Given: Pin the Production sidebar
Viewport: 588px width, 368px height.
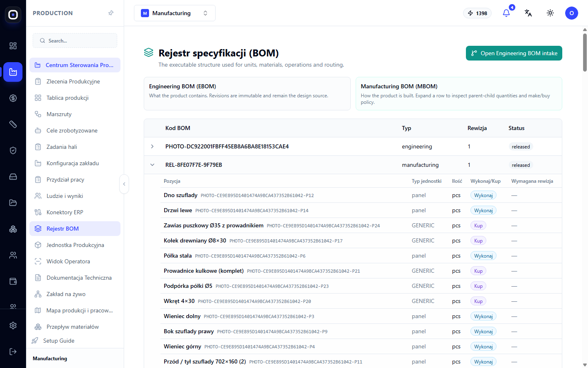Looking at the screenshot, I should click(x=111, y=13).
